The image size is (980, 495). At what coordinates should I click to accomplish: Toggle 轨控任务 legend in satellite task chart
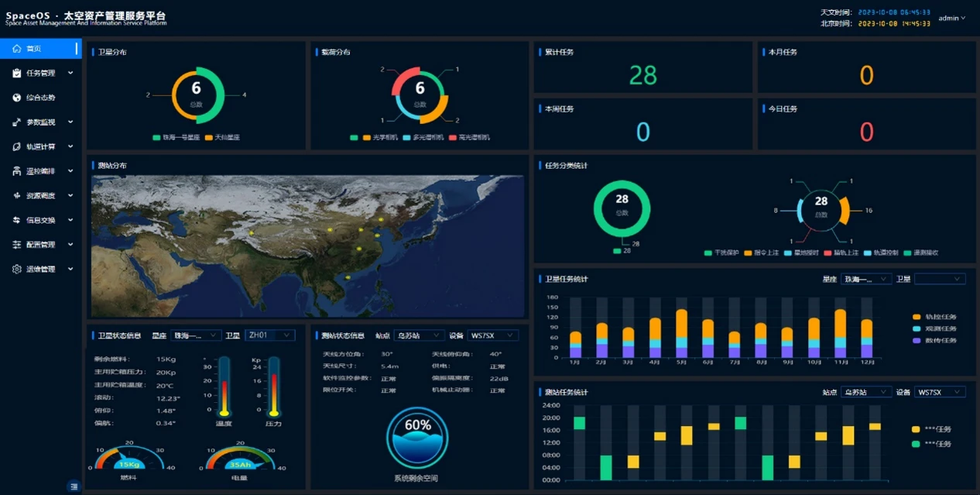point(934,317)
